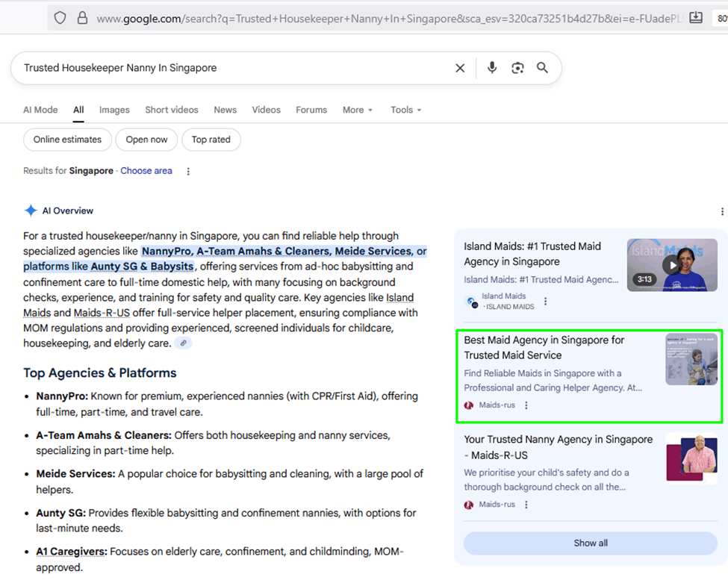The image size is (728, 583).
Task: Switch to the Images tab
Action: click(x=114, y=110)
